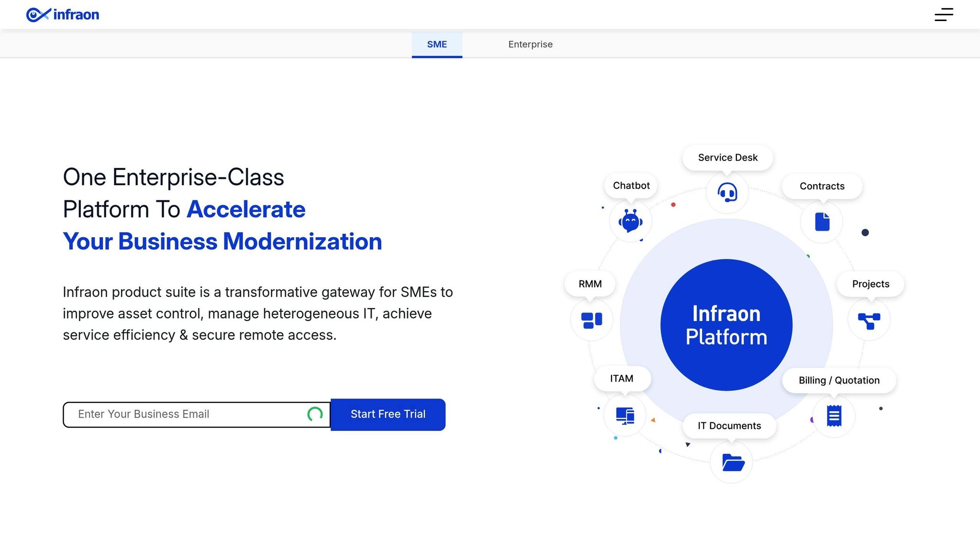This screenshot has width=980, height=551.
Task: Click the ITAM computer icon
Action: pos(624,415)
